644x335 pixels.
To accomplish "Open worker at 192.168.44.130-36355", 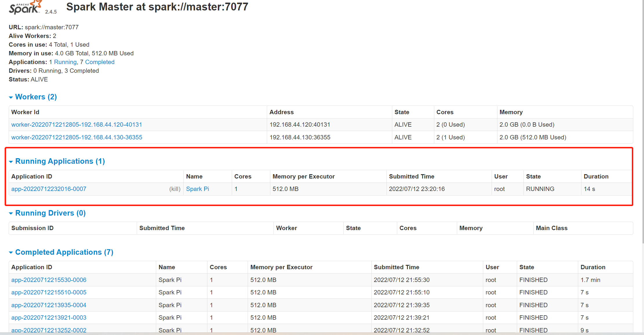I will click(x=76, y=137).
